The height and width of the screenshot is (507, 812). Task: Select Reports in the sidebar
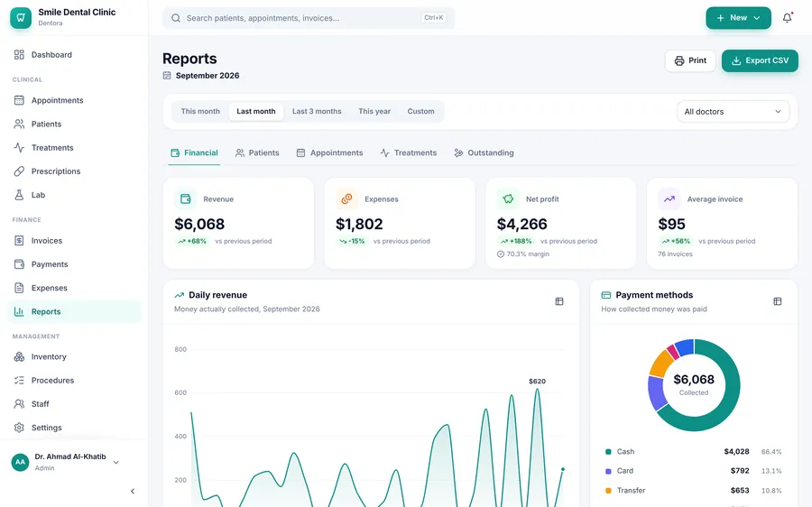point(74,312)
